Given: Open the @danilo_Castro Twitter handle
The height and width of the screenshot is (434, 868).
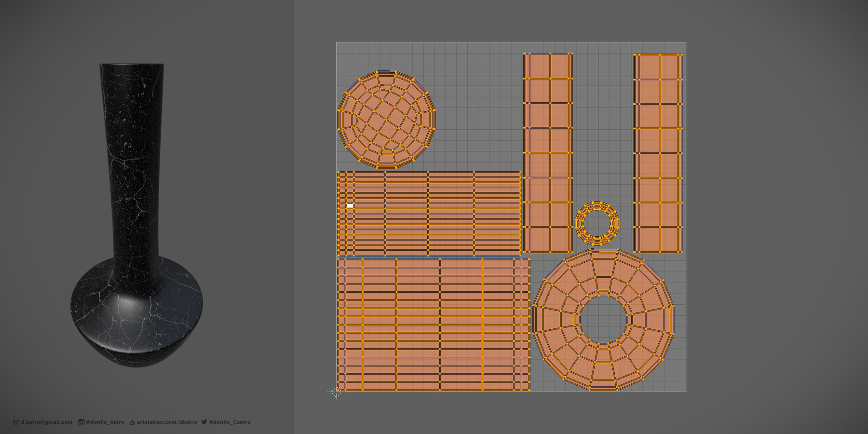Looking at the screenshot, I should [230, 422].
